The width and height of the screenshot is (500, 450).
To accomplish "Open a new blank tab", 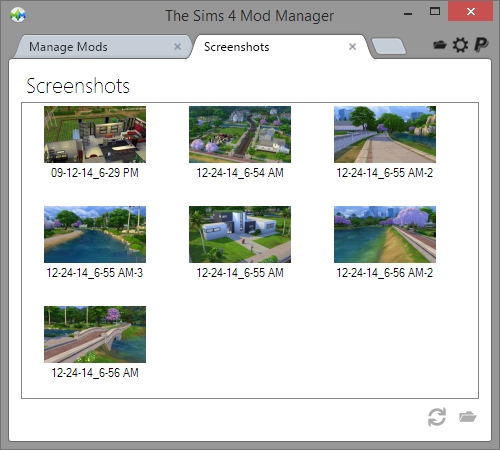I will (x=389, y=46).
